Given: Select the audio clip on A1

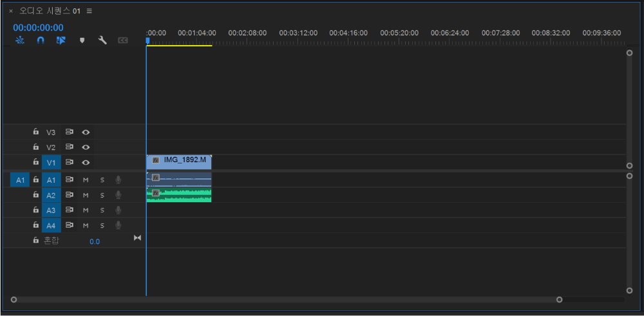Looking at the screenshot, I should click(x=179, y=180).
